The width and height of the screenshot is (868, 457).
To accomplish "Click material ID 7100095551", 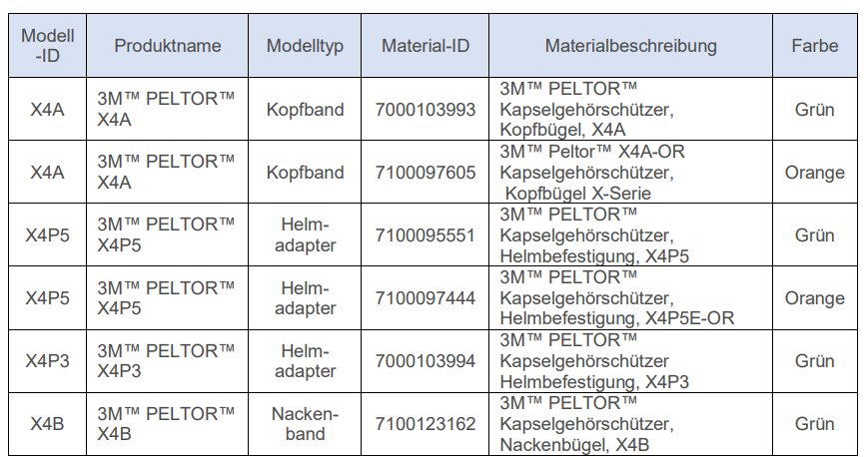I will (x=426, y=235).
